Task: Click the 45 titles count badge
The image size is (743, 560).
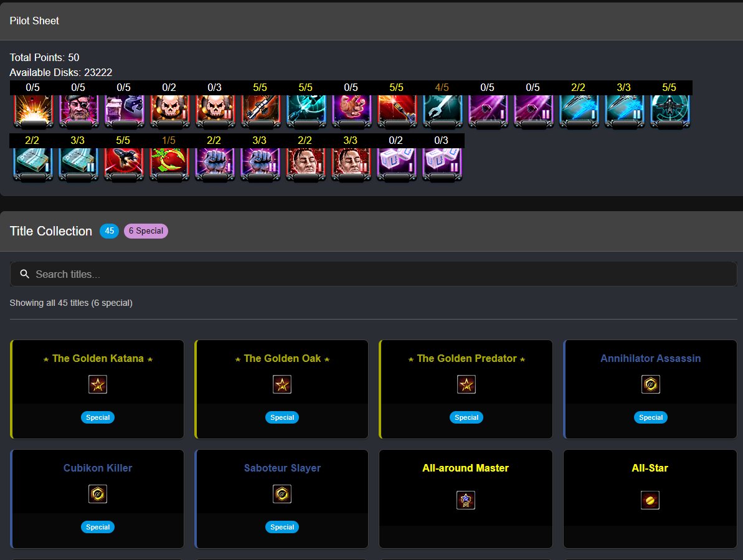Action: point(109,230)
